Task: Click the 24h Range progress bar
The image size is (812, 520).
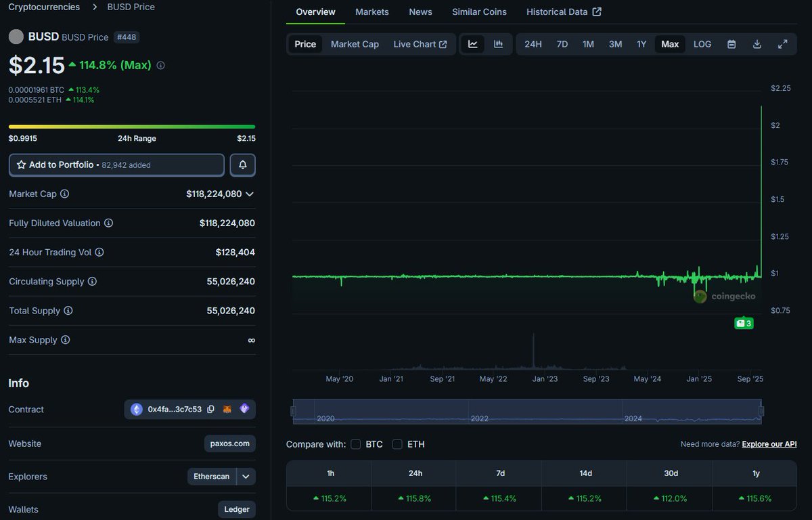Action: pos(132,127)
